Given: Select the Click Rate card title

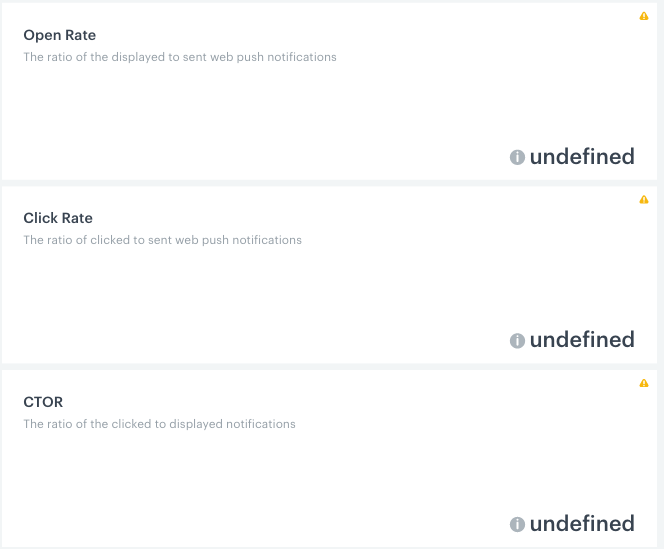Looking at the screenshot, I should pos(58,218).
